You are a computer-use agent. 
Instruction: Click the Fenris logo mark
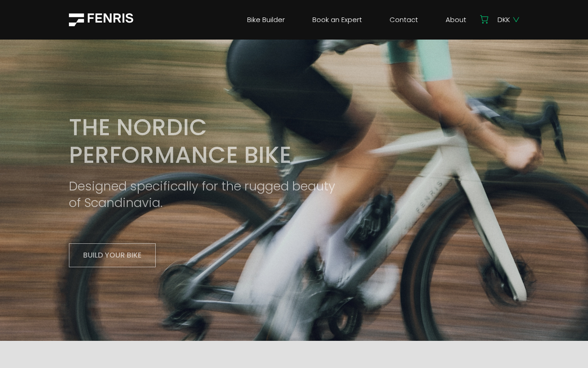(76, 20)
